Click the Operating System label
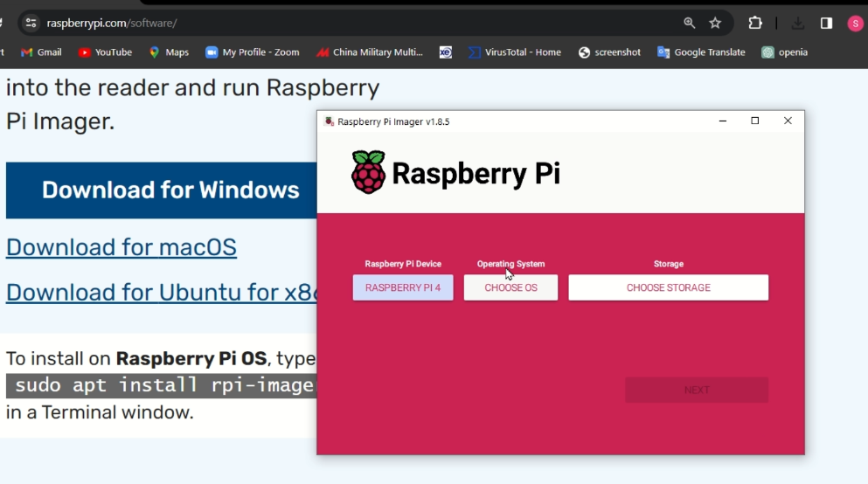 511,264
